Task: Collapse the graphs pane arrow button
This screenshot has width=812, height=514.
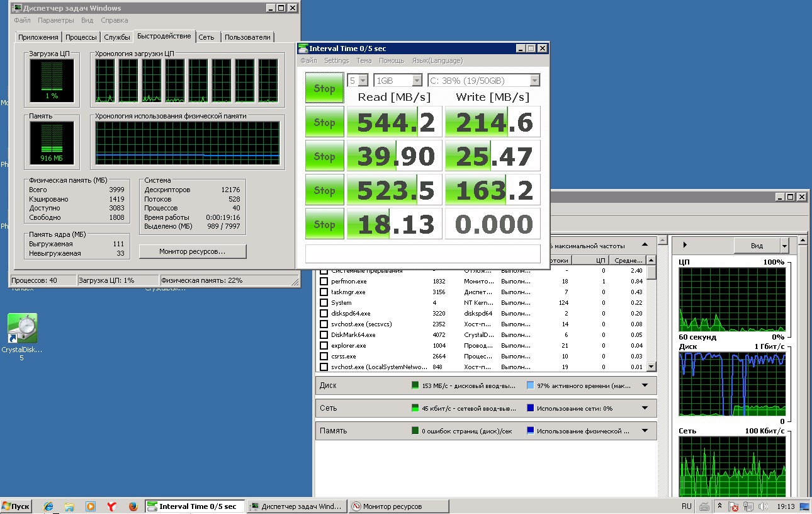Action: pyautogui.click(x=685, y=245)
